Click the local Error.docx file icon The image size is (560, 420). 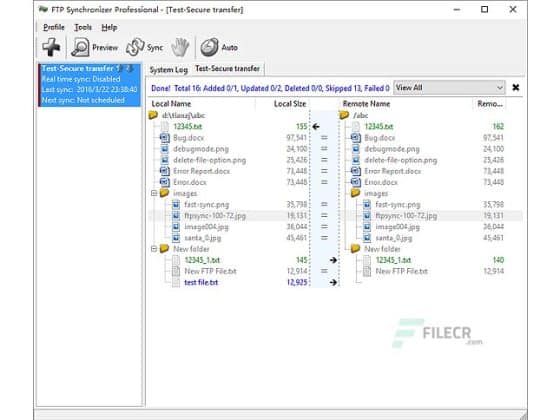pos(165,182)
